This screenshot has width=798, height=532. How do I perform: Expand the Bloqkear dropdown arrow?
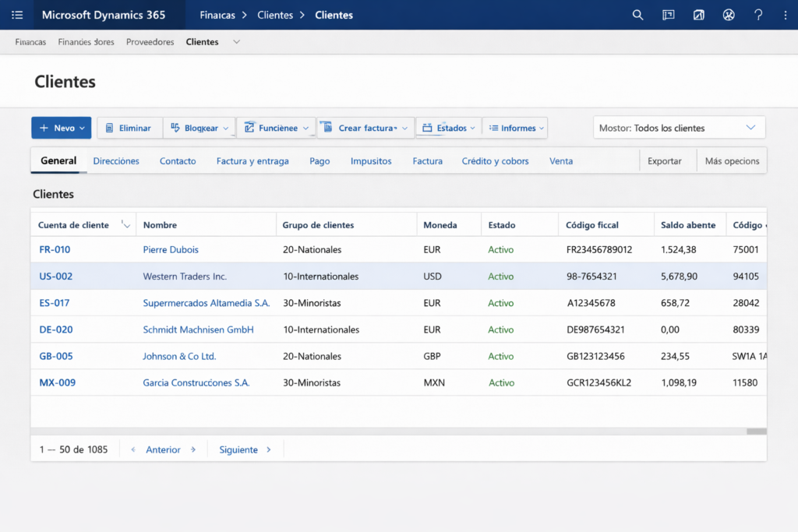[225, 129]
